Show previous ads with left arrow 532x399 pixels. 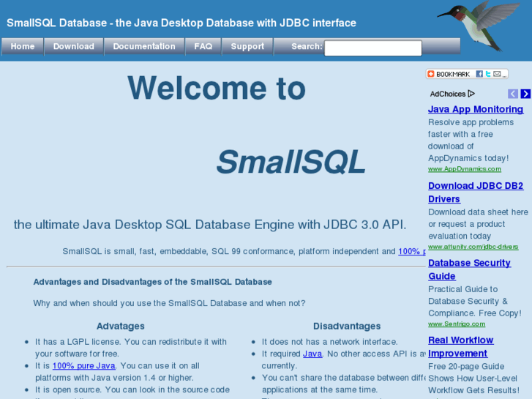coord(513,94)
